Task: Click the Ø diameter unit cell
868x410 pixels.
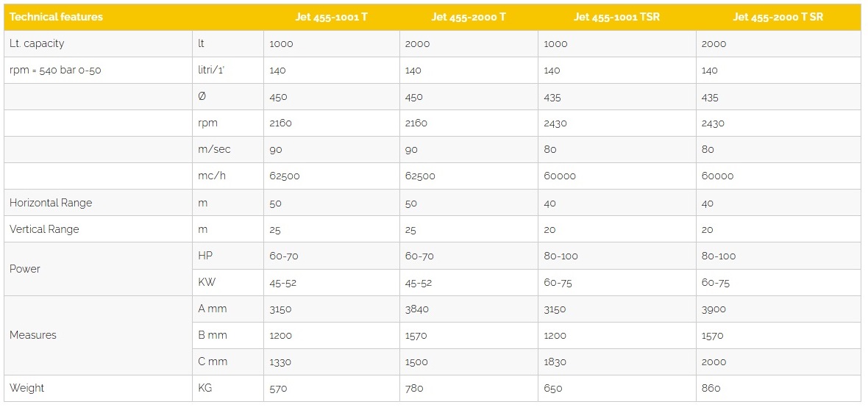Action: click(202, 97)
